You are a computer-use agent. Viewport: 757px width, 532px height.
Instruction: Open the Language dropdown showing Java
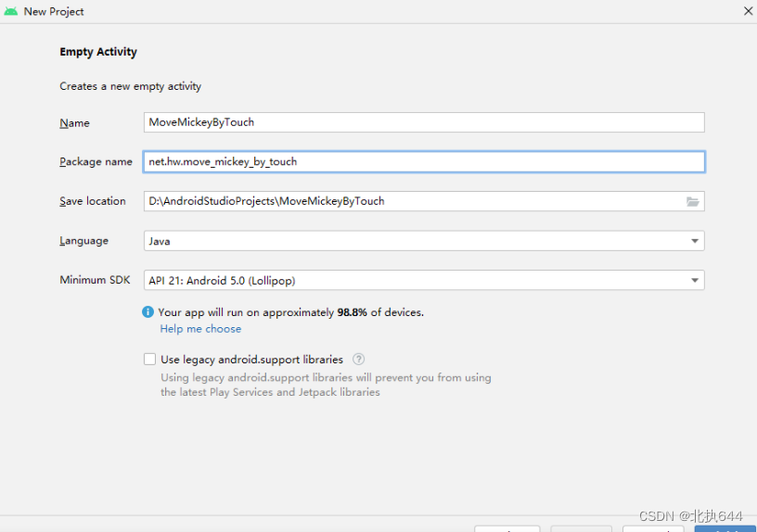pos(424,241)
